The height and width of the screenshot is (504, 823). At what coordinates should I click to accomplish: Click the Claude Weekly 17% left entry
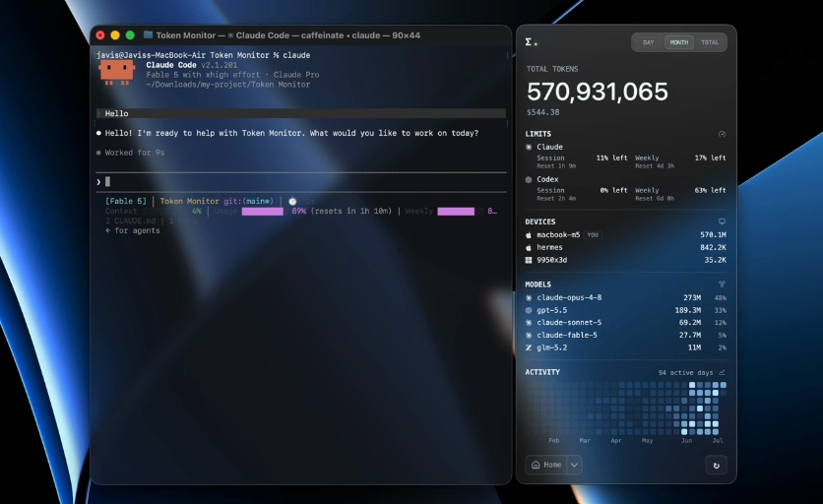click(680, 161)
